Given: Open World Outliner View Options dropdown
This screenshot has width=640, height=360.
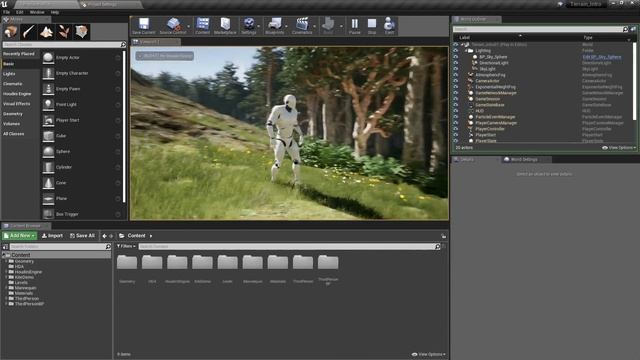Looking at the screenshot, I should (x=619, y=148).
